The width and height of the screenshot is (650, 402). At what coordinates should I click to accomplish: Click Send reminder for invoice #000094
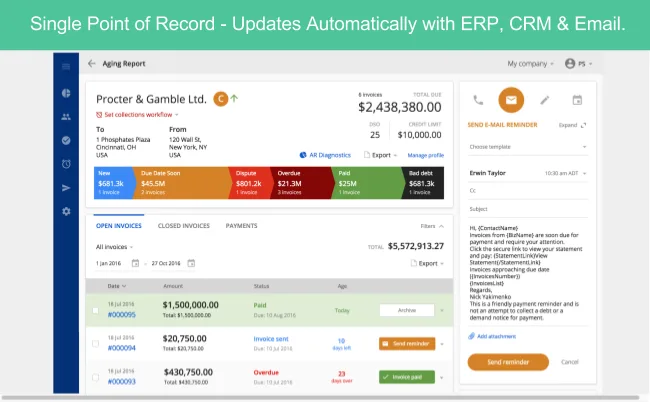point(407,344)
